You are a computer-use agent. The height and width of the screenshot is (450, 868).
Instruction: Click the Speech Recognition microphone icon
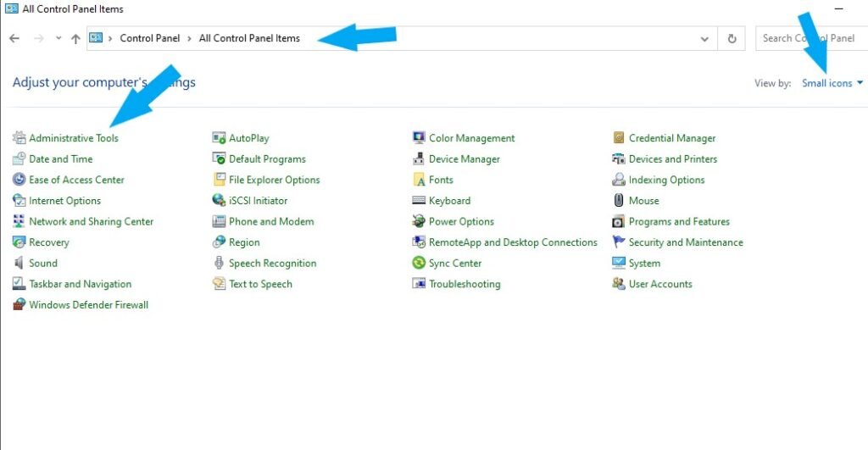(220, 263)
